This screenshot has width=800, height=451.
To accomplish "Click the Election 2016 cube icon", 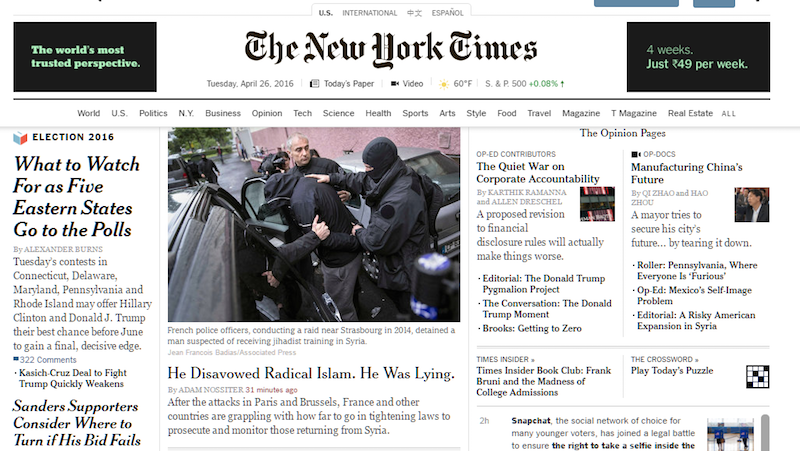I will click(20, 137).
